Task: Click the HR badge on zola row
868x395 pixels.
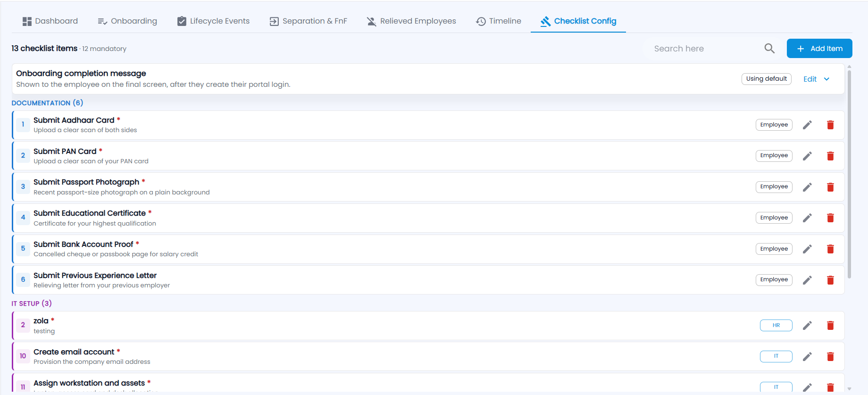Action: coord(776,326)
